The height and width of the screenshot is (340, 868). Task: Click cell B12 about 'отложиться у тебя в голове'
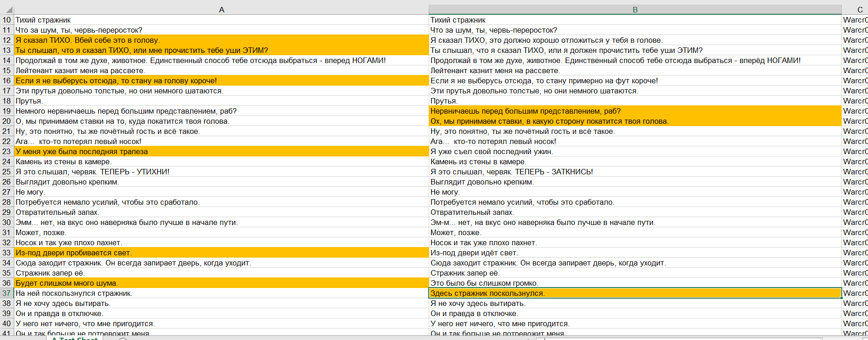tap(635, 40)
